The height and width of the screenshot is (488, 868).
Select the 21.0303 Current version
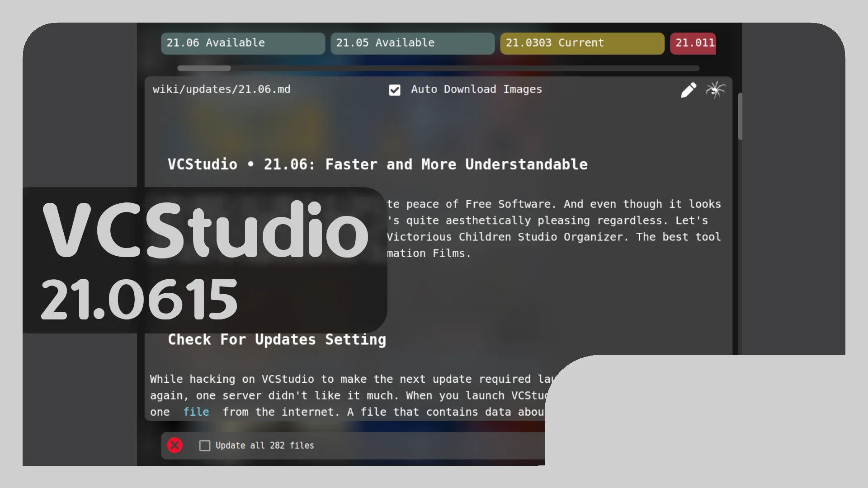coord(582,43)
